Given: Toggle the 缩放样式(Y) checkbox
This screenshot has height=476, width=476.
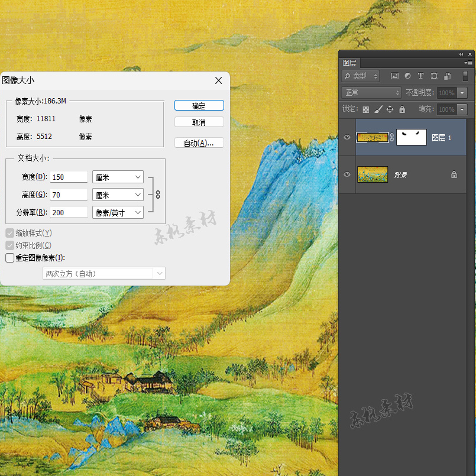Looking at the screenshot, I should tap(9, 233).
